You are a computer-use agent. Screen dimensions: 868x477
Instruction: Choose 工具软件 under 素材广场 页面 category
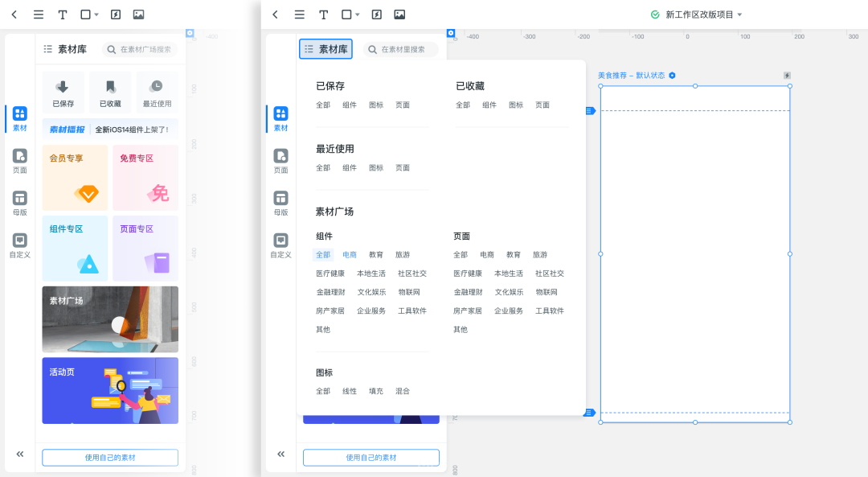[x=549, y=310]
